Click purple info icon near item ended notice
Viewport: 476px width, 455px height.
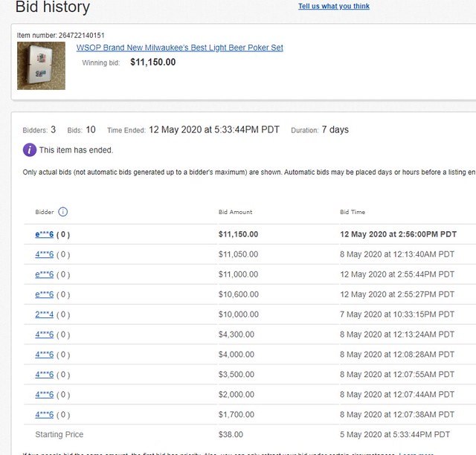coord(29,149)
